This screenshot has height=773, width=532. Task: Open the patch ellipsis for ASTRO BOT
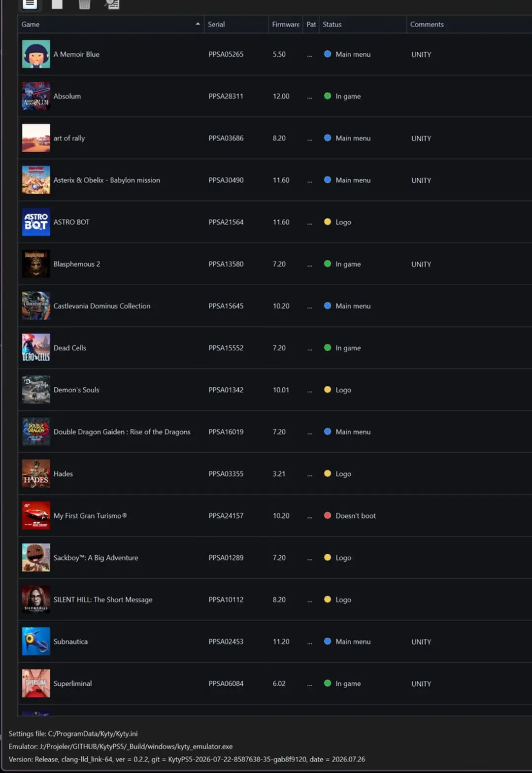310,223
